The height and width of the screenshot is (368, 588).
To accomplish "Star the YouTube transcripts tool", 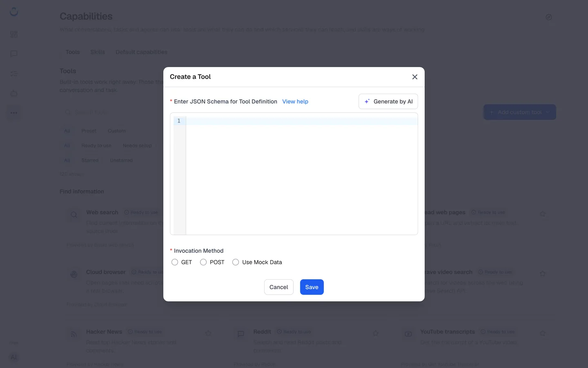I will tap(543, 333).
